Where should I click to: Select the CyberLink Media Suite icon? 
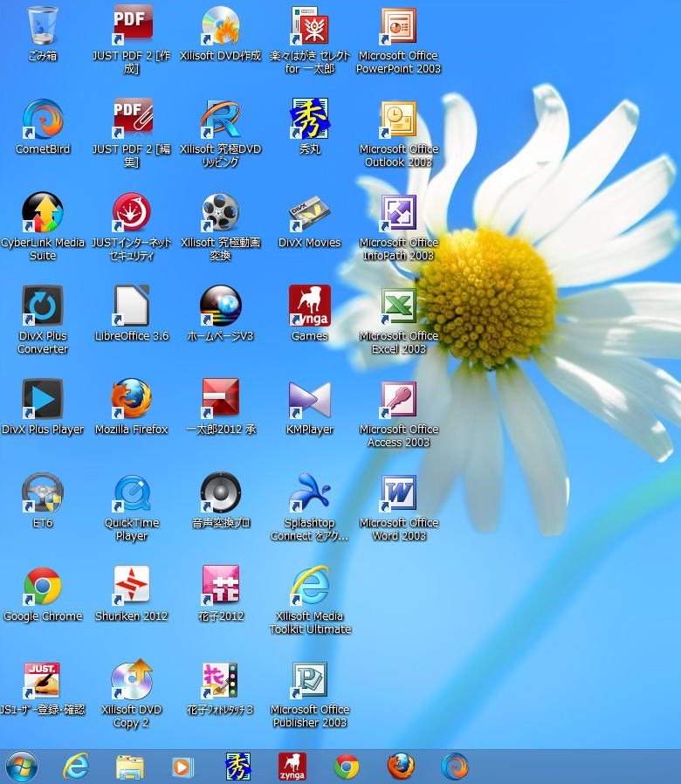(x=42, y=213)
